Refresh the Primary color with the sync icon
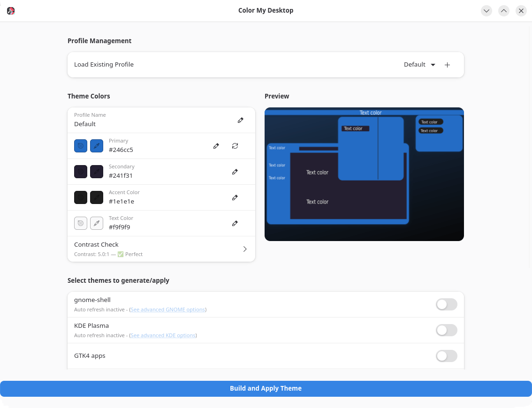The width and height of the screenshot is (532, 408). pos(235,146)
